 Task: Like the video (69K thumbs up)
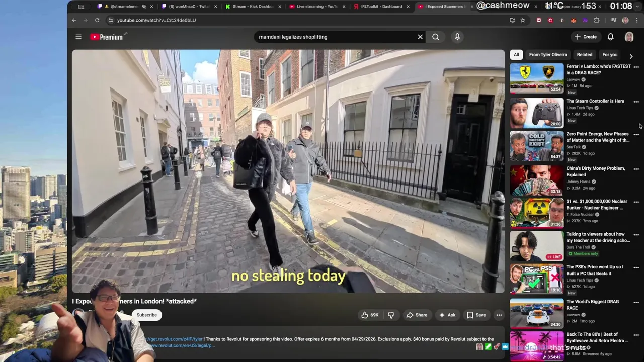click(370, 315)
